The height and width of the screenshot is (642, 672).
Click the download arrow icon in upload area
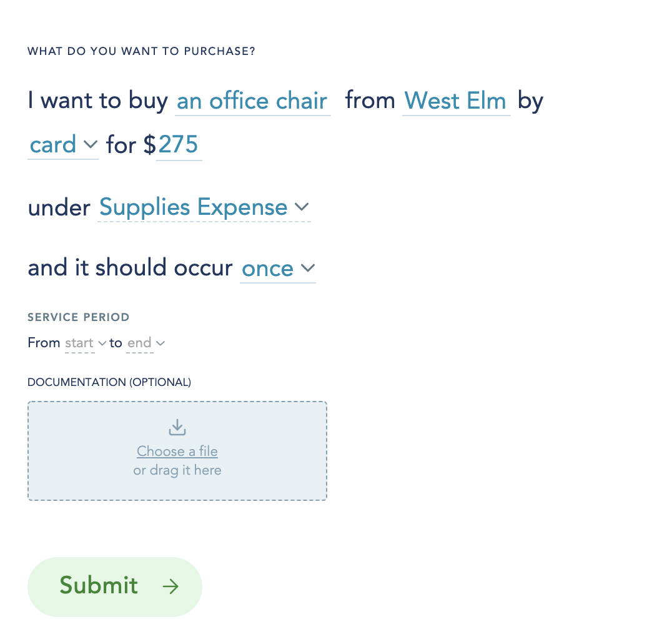[177, 427]
